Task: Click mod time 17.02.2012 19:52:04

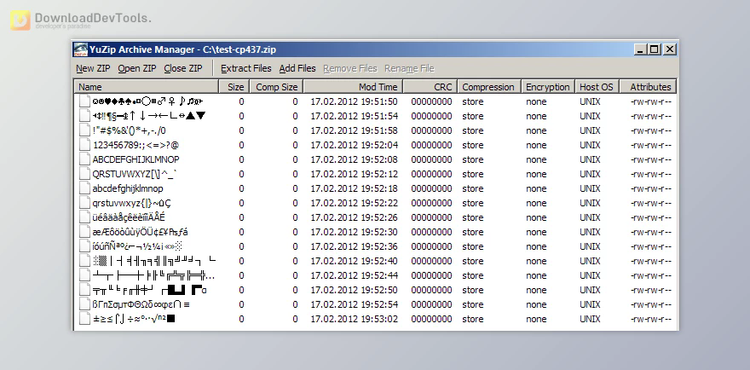Action: pyautogui.click(x=354, y=145)
